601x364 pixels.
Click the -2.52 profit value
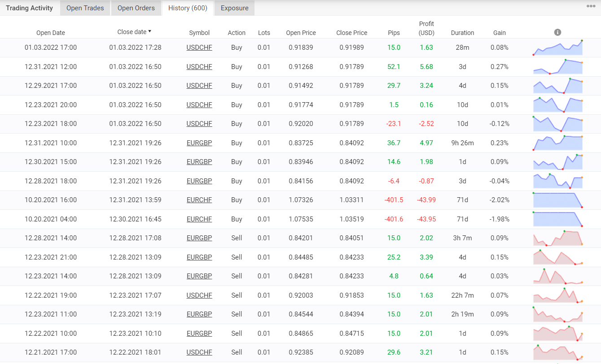point(426,124)
